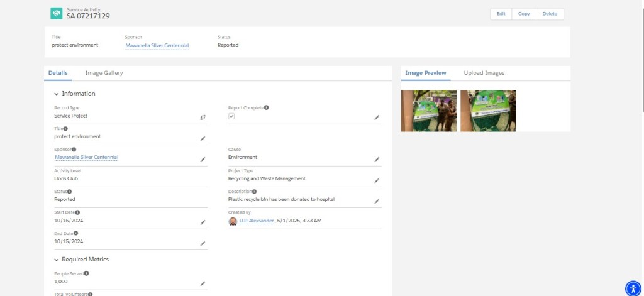Open the Image Gallery tab
Image resolution: width=644 pixels, height=296 pixels.
(104, 73)
